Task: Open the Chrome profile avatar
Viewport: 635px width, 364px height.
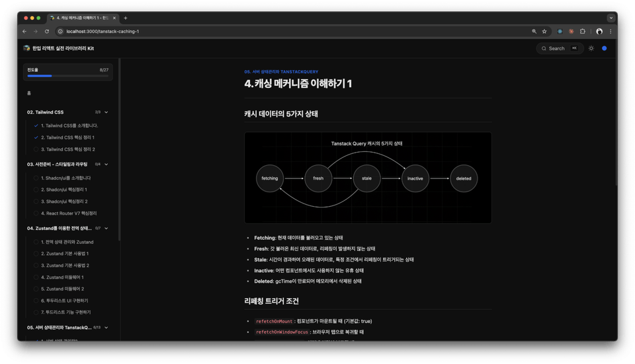Action: [599, 31]
